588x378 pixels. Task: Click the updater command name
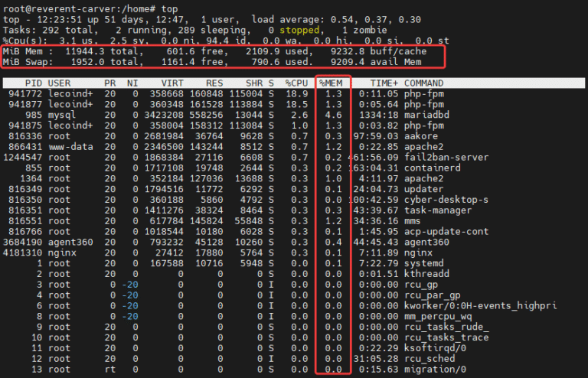click(x=423, y=189)
